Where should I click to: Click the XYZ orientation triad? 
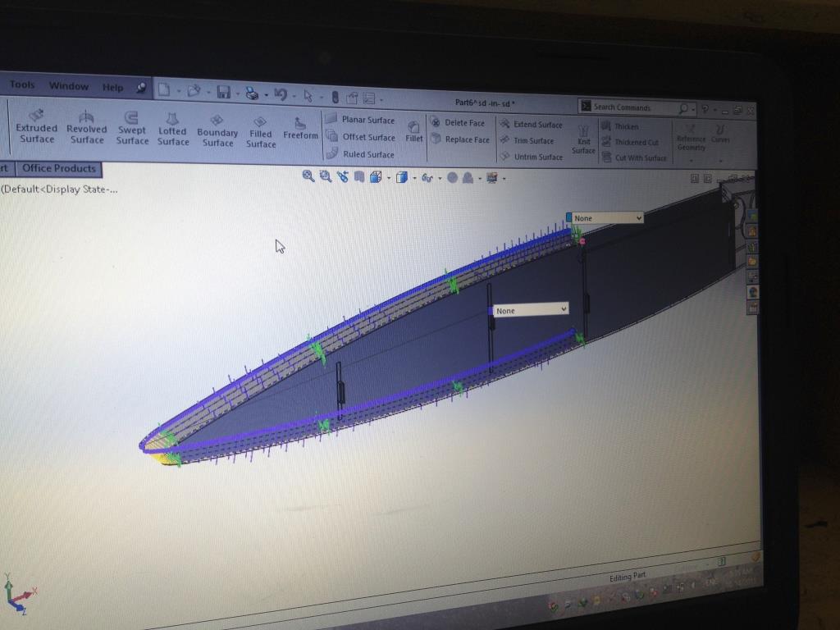coord(19,594)
